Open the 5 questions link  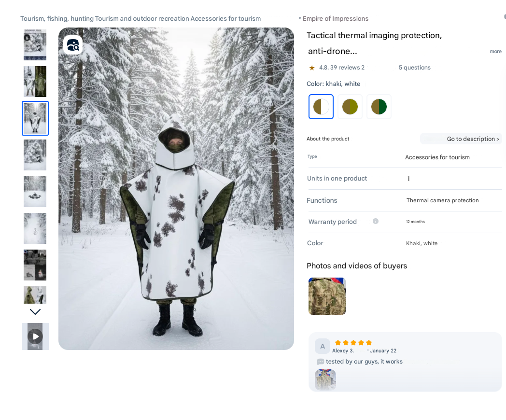[415, 68]
